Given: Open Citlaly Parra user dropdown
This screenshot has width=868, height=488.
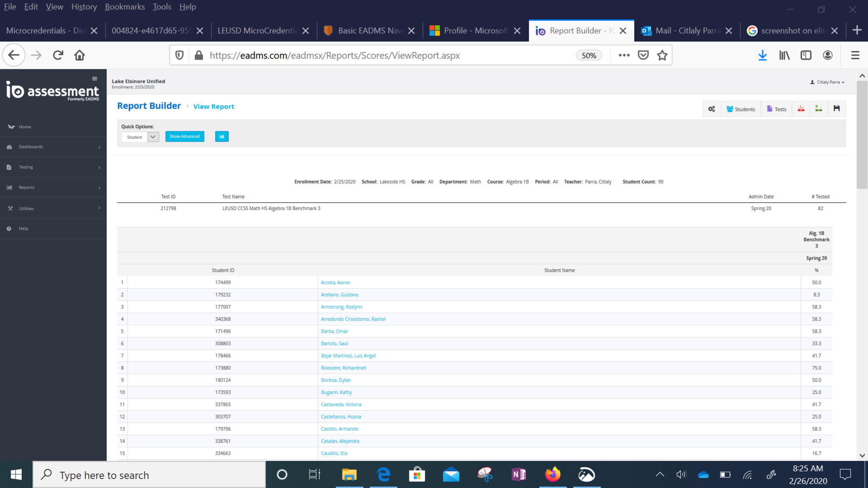Looking at the screenshot, I should (827, 82).
